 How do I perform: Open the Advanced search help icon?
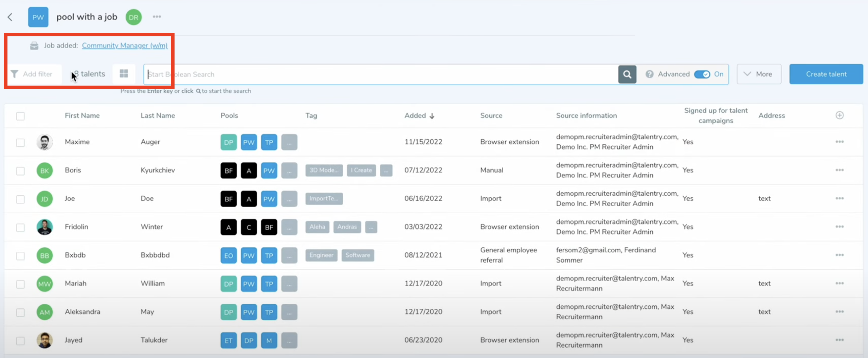pyautogui.click(x=649, y=74)
